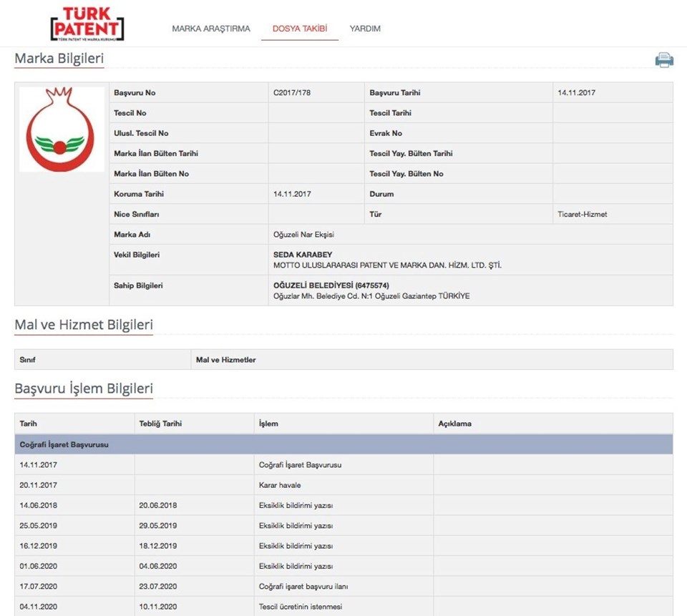
Task: Click the date 20.11.2017
Action: pos(38,485)
